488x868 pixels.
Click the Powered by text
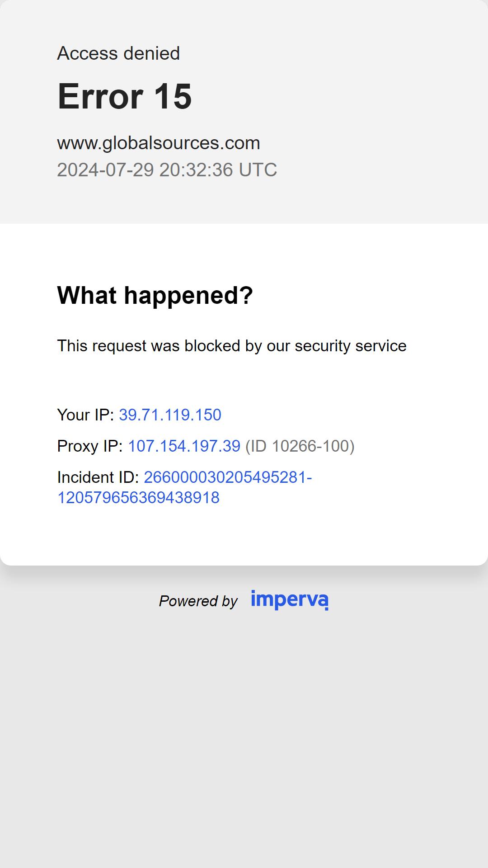click(198, 601)
